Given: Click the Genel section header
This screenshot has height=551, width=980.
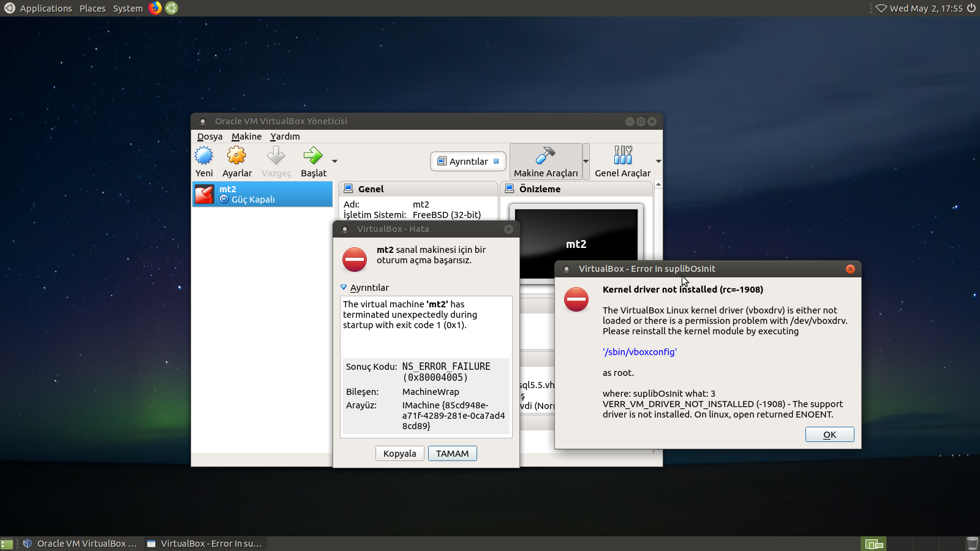Looking at the screenshot, I should click(418, 189).
